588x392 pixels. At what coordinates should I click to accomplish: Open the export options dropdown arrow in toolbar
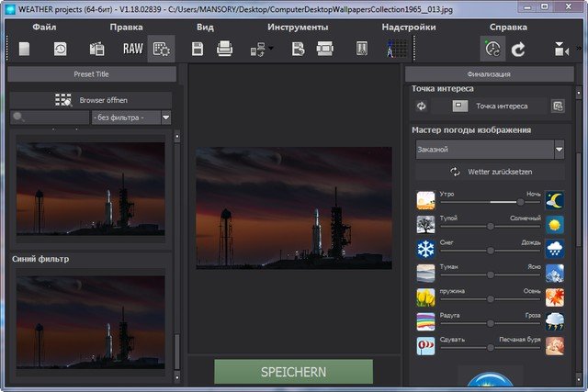click(271, 49)
